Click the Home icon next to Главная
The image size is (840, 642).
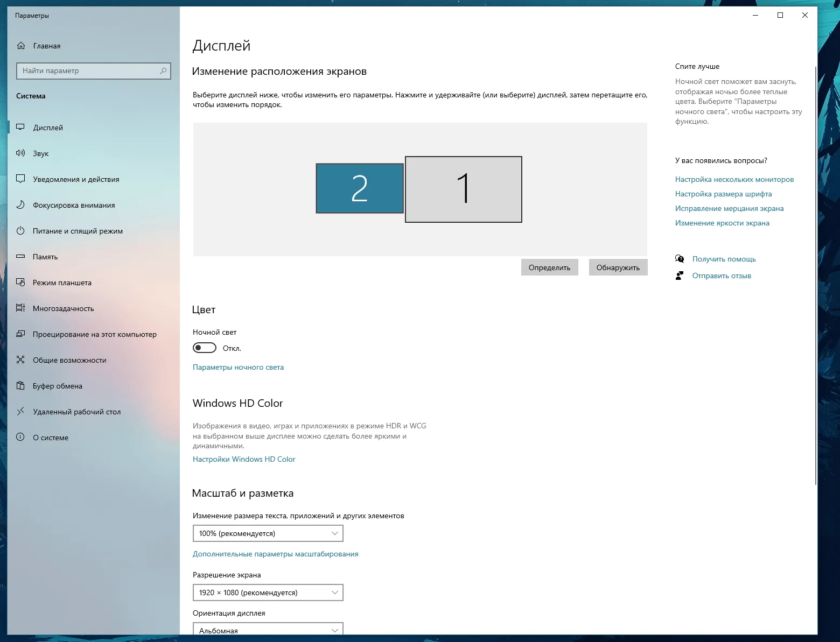pos(21,46)
